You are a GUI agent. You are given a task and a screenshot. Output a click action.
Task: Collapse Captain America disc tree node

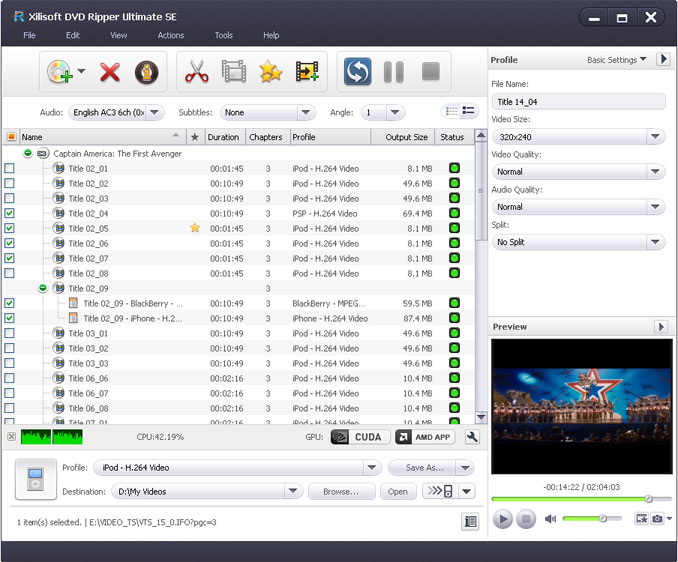pyautogui.click(x=28, y=153)
